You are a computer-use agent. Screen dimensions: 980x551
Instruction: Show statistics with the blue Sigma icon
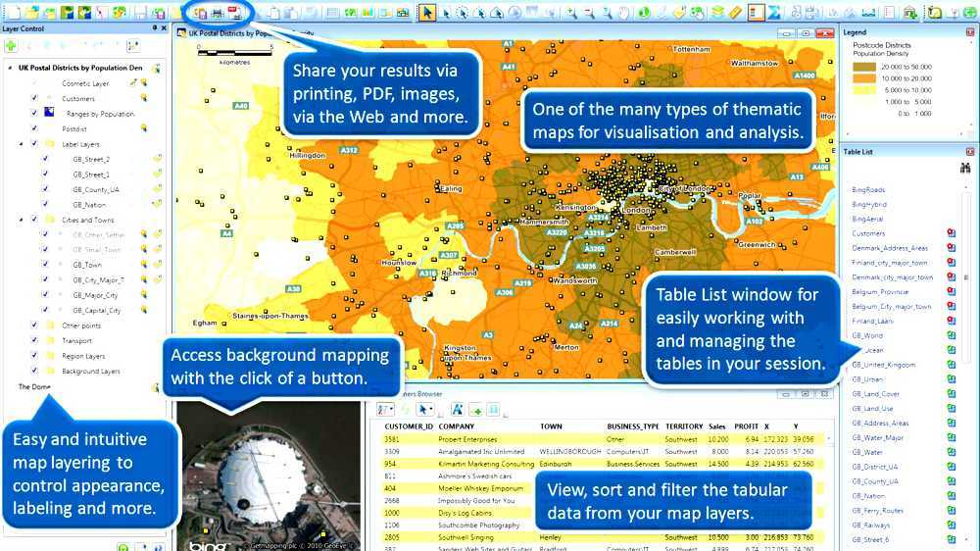point(774,12)
